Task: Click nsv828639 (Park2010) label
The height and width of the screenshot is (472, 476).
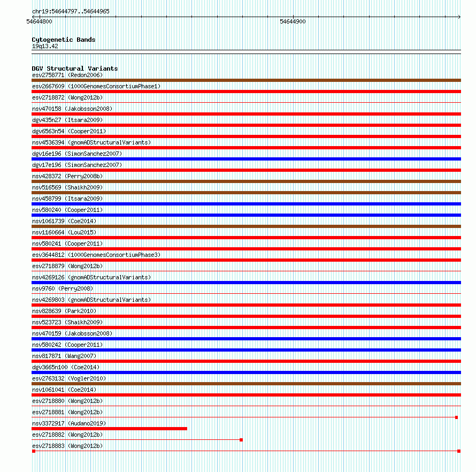Action: coord(64,311)
